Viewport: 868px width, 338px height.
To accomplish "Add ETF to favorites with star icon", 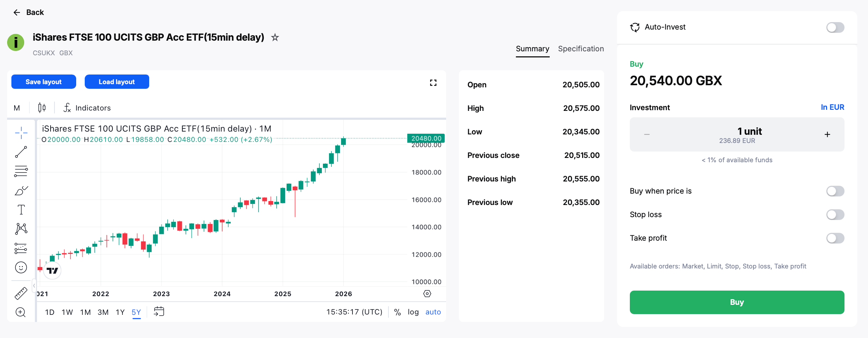I will pos(275,37).
